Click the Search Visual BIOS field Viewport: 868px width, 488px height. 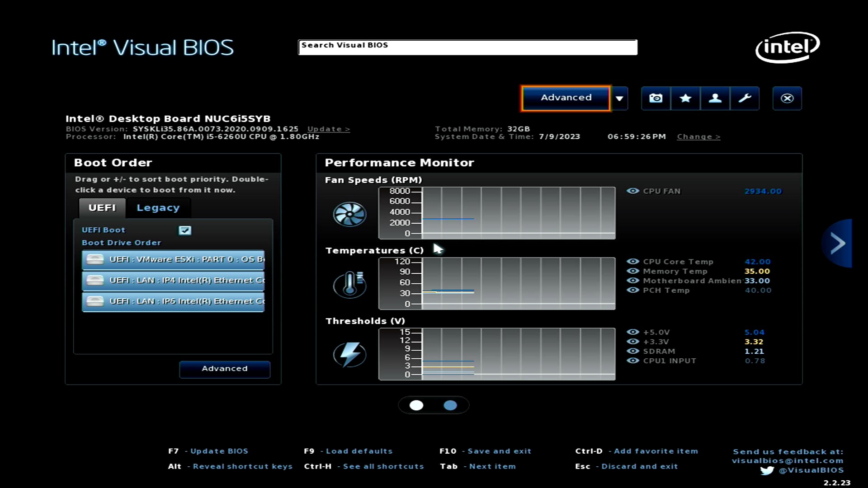click(467, 47)
